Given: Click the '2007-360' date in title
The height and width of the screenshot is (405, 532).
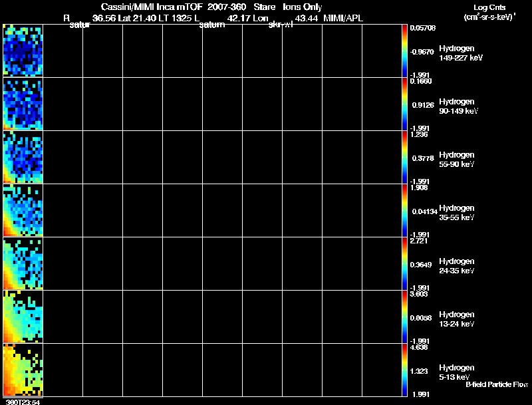Looking at the screenshot, I should 227,7.
